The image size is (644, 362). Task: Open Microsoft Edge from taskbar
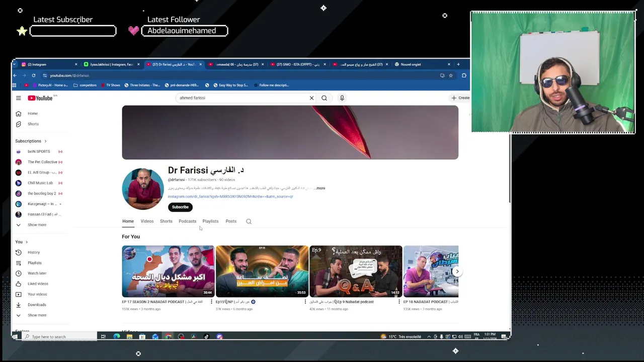point(117,337)
